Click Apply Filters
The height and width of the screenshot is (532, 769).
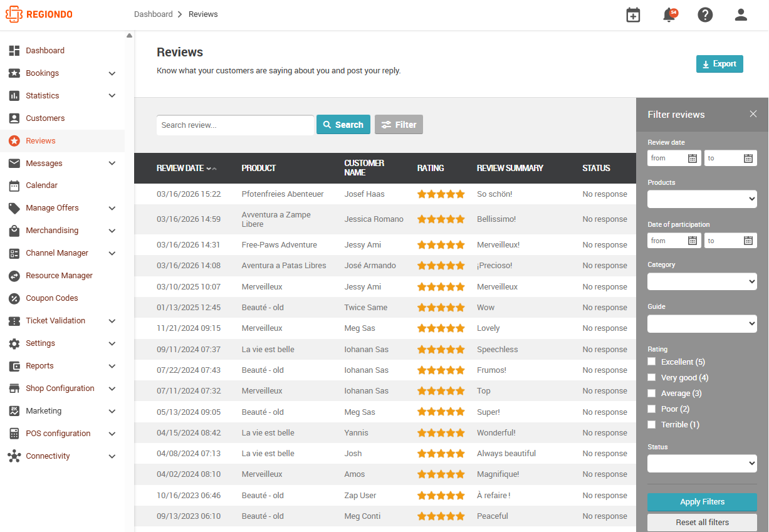[x=702, y=502]
